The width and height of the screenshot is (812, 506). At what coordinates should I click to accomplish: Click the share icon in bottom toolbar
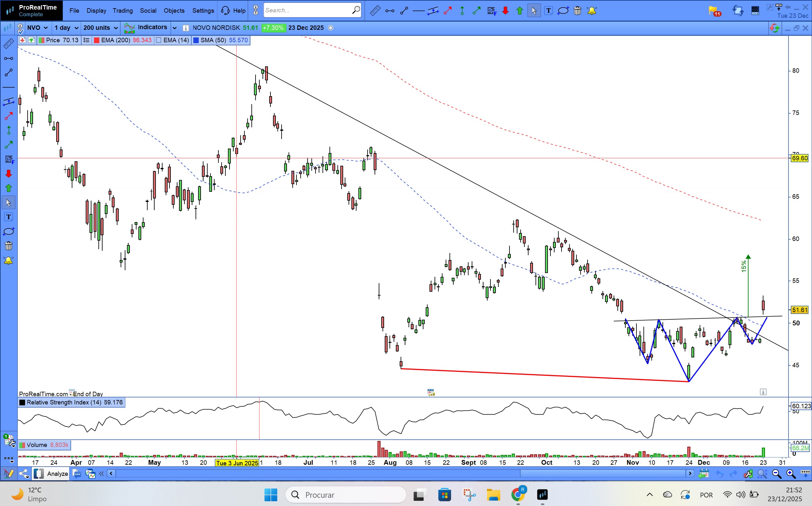point(24,474)
